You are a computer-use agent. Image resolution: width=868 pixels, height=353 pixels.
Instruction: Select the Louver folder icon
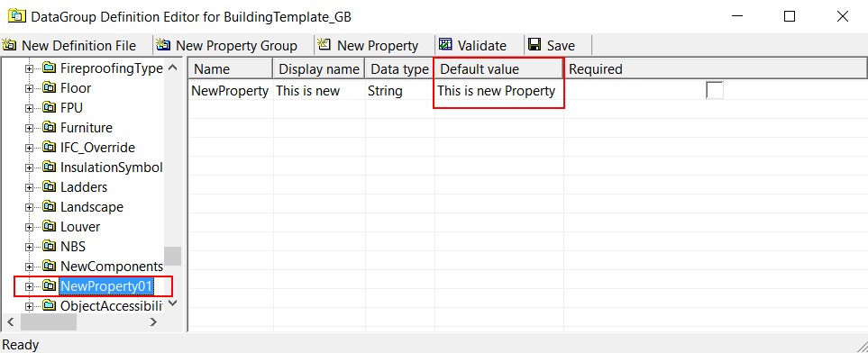tap(50, 227)
